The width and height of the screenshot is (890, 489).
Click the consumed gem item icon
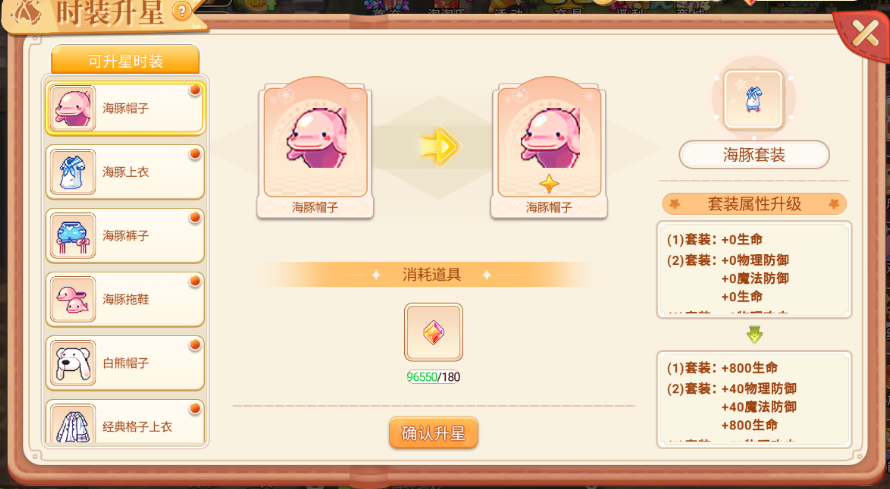pyautogui.click(x=433, y=332)
